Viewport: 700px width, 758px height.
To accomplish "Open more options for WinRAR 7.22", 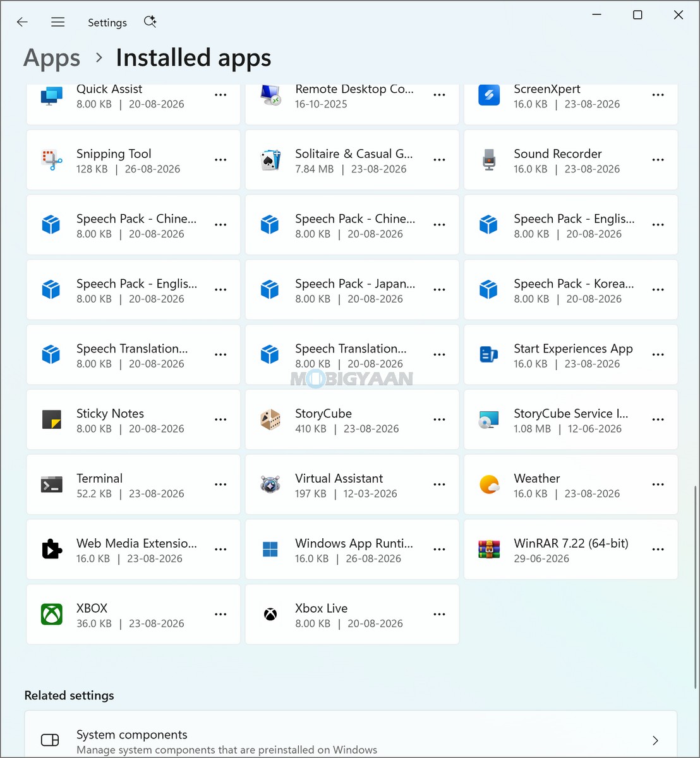I will [x=658, y=550].
